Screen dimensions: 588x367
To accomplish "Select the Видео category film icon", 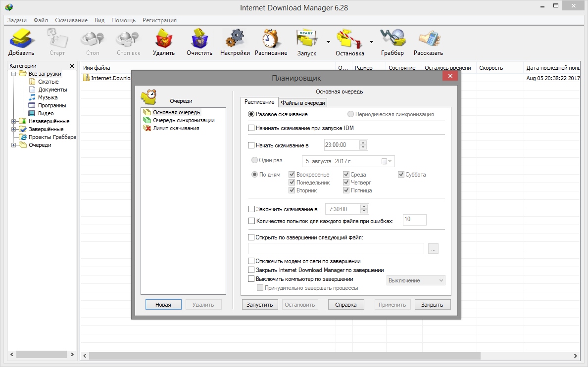I will point(32,113).
